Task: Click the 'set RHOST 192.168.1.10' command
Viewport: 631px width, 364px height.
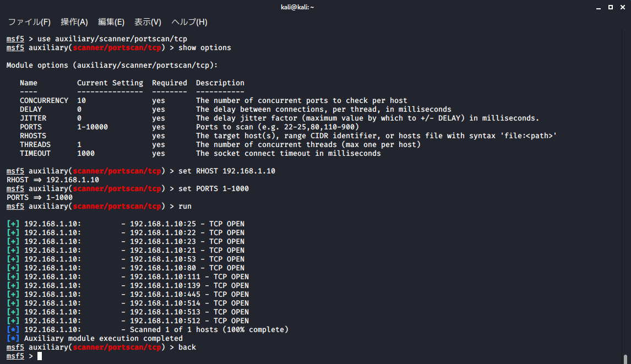Action: [x=227, y=171]
